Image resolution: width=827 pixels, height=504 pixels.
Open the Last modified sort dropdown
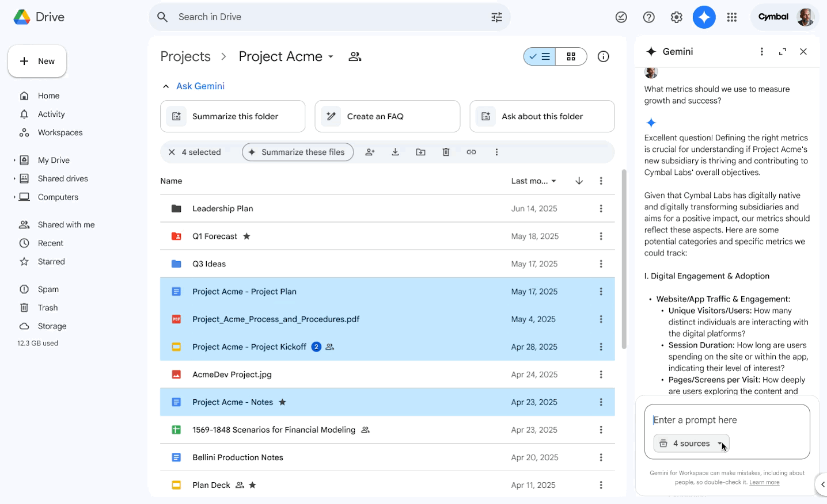(x=533, y=181)
